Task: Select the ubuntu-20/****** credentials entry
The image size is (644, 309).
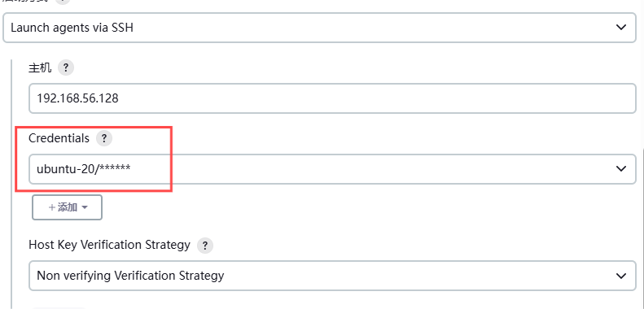Action: point(332,168)
